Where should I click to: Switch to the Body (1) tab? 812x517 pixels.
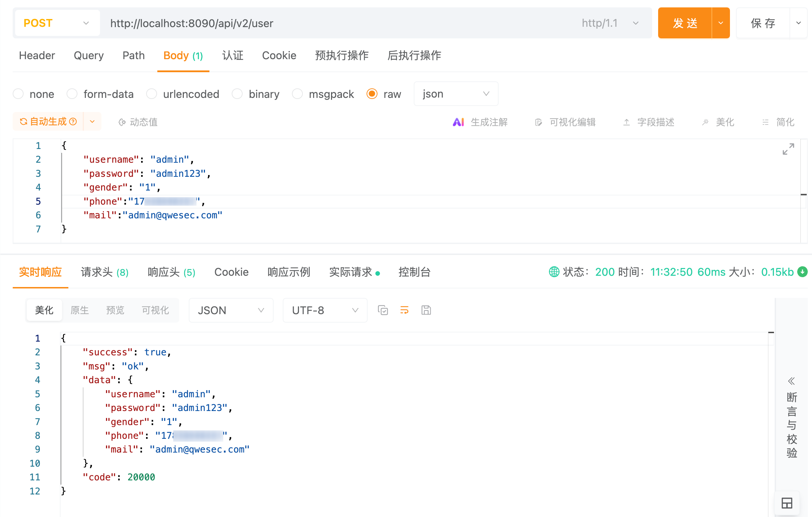pos(183,56)
